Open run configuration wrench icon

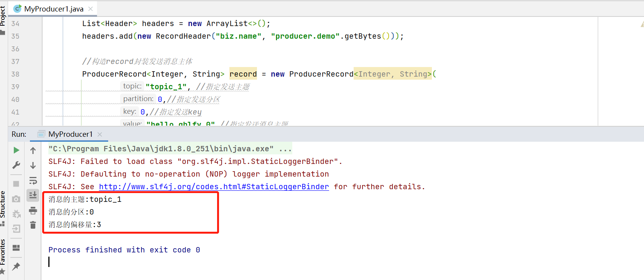[16, 165]
